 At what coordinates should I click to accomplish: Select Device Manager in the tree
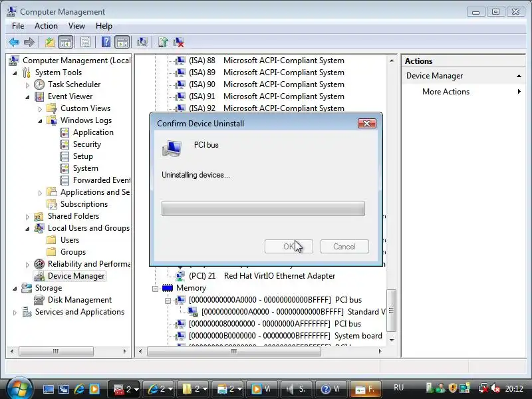[x=76, y=276]
